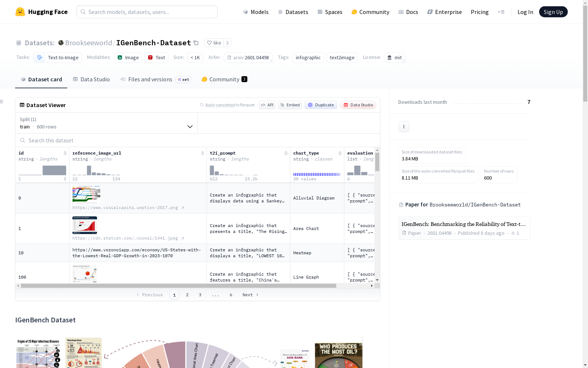Open the IGenBench paper card title

[x=464, y=224]
